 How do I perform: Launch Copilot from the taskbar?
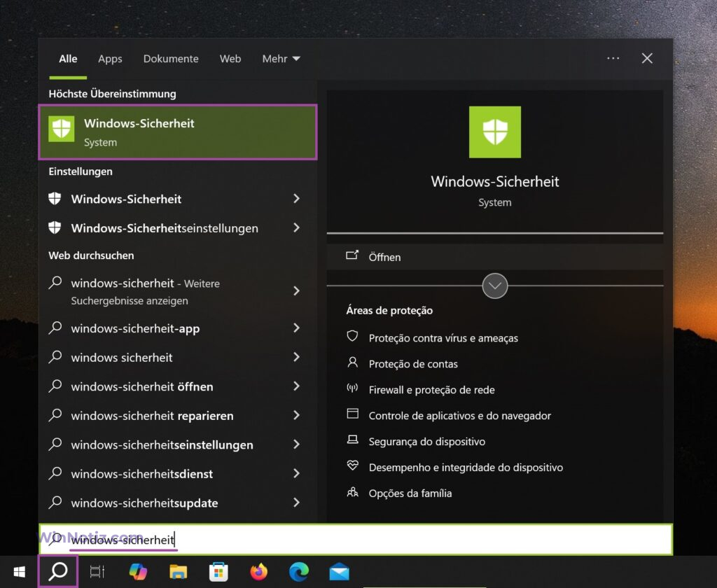138,572
